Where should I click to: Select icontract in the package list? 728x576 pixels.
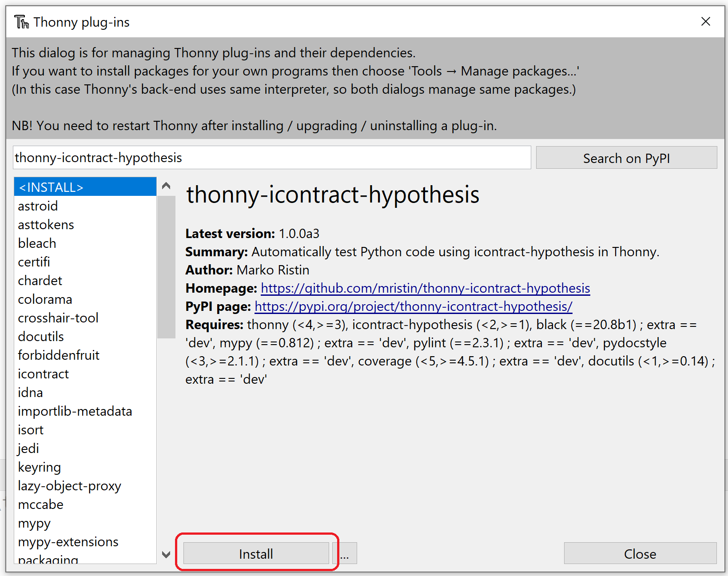pyautogui.click(x=85, y=373)
